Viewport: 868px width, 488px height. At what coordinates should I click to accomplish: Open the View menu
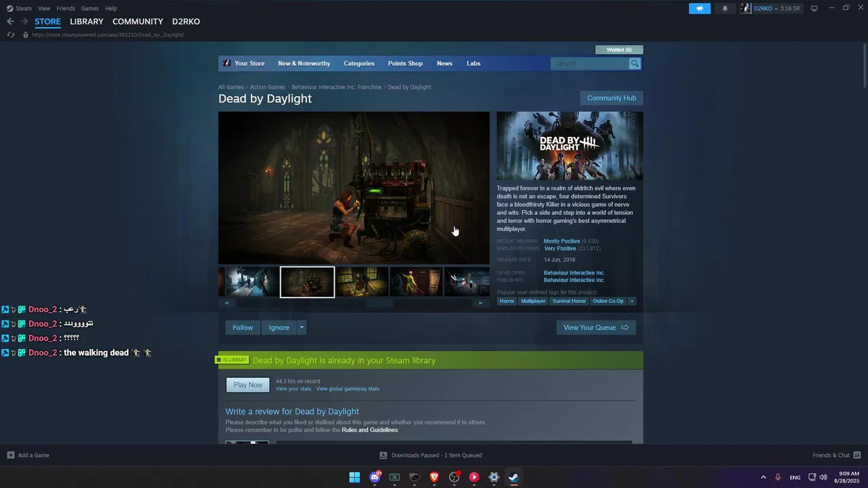44,8
